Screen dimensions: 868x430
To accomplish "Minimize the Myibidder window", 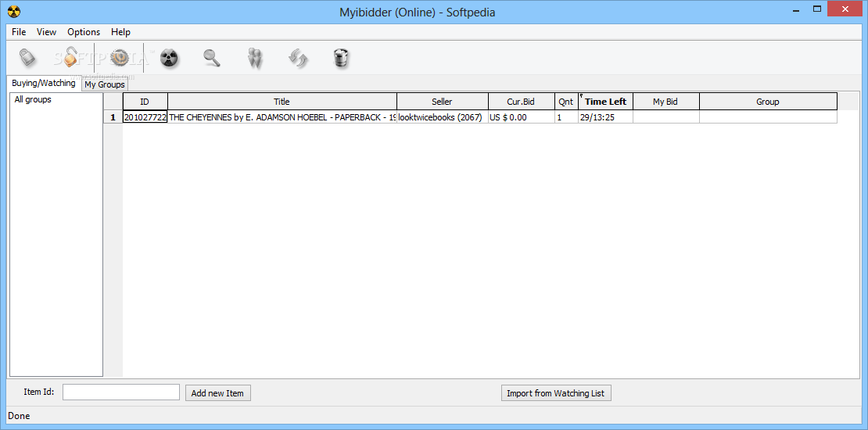I will (798, 9).
